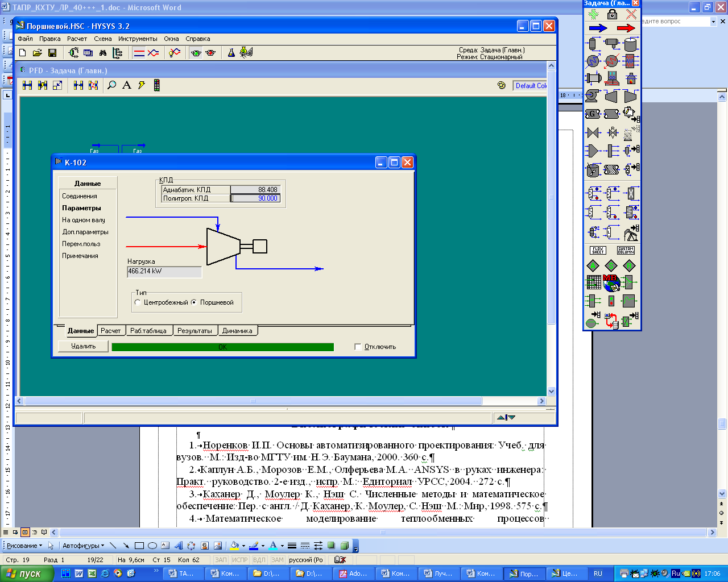Pick the padlock icon in the object palette

612,14
